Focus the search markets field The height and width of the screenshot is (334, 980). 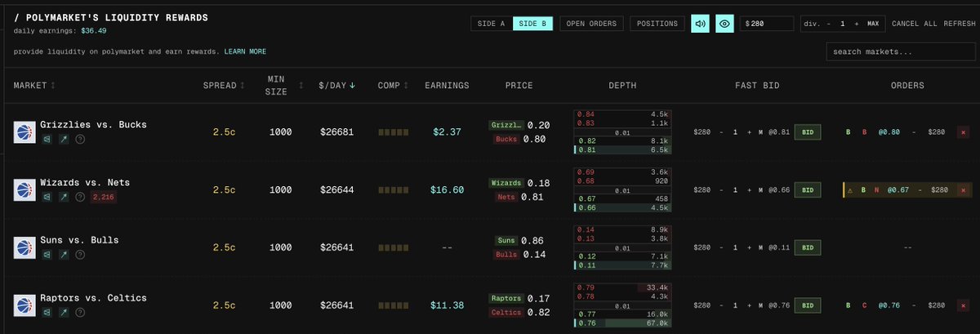point(901,51)
